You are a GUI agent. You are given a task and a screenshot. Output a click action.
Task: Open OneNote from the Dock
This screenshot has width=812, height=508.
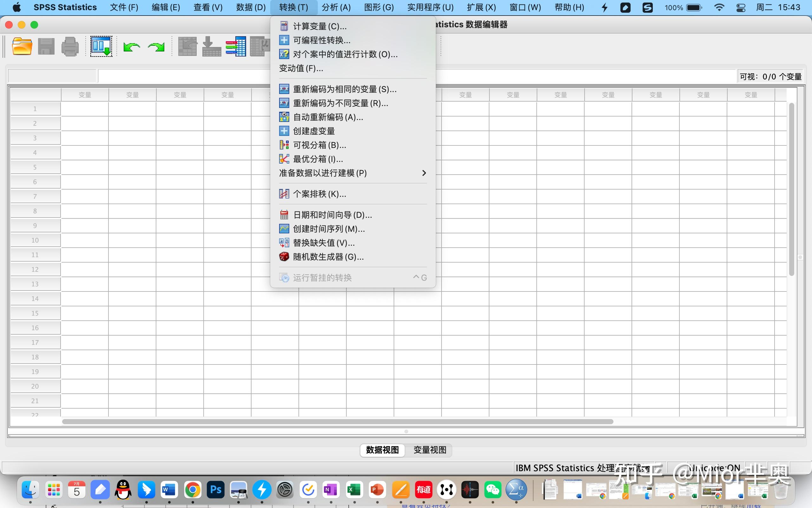click(x=331, y=490)
